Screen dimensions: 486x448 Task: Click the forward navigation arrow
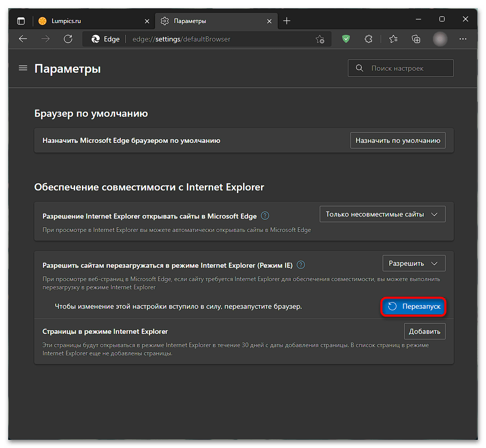pyautogui.click(x=46, y=39)
